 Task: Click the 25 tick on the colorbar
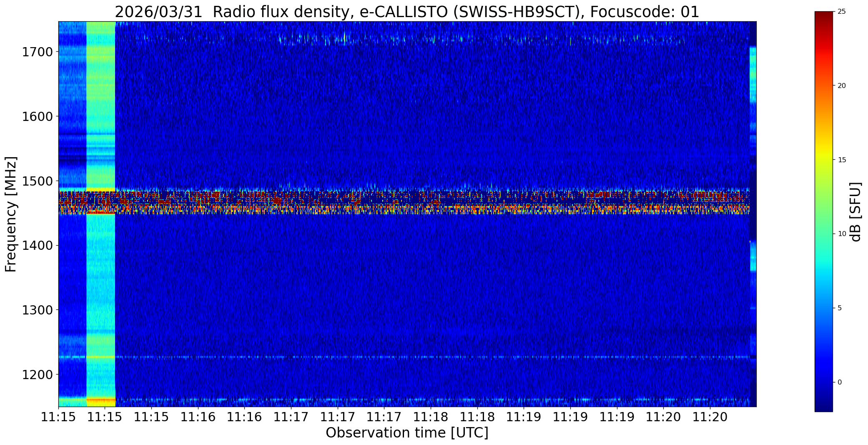[x=842, y=12]
